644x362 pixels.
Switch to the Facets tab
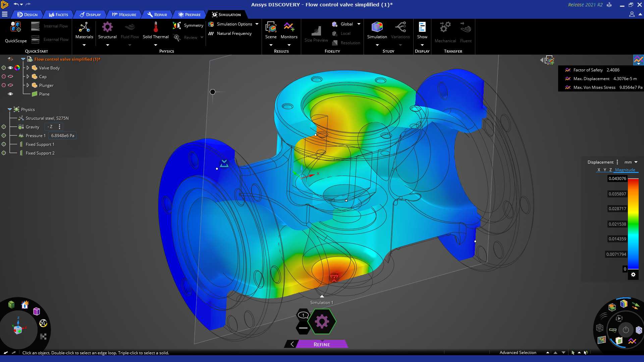(x=59, y=14)
